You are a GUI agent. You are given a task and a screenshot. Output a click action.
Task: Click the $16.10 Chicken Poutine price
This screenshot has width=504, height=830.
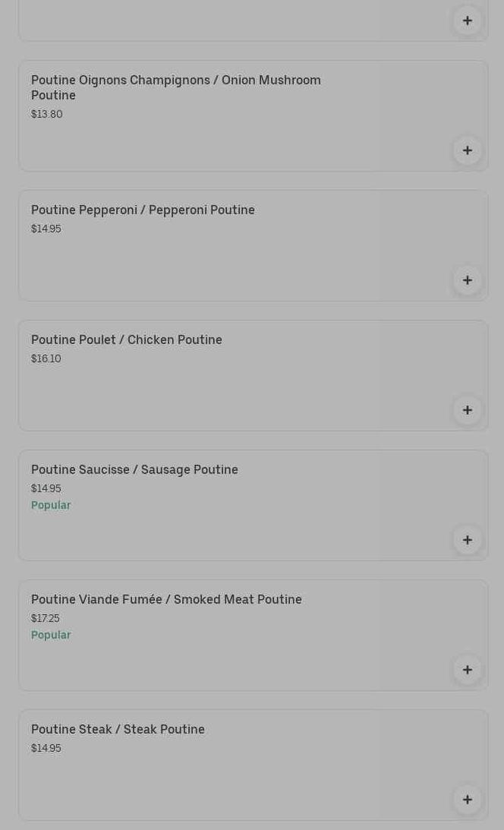tap(46, 358)
